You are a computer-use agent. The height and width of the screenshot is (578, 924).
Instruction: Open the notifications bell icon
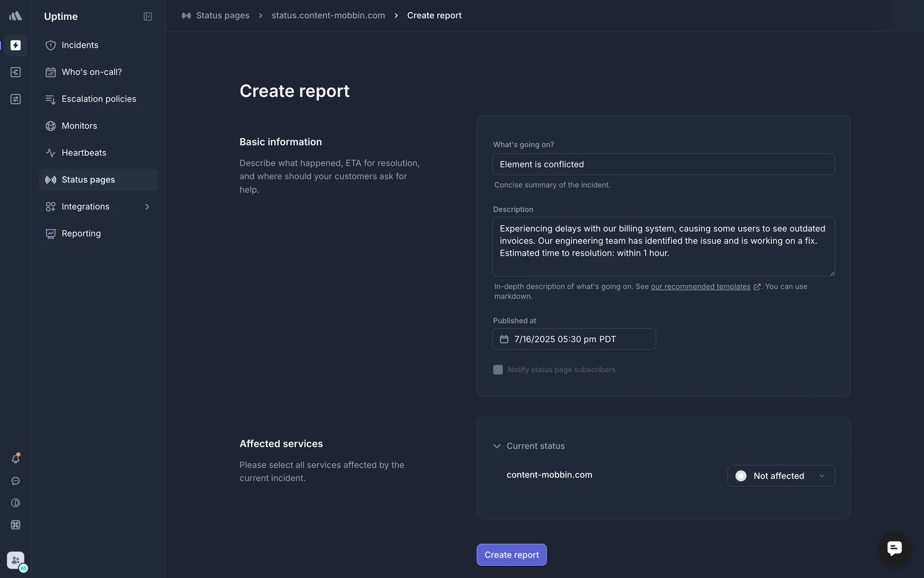click(15, 459)
